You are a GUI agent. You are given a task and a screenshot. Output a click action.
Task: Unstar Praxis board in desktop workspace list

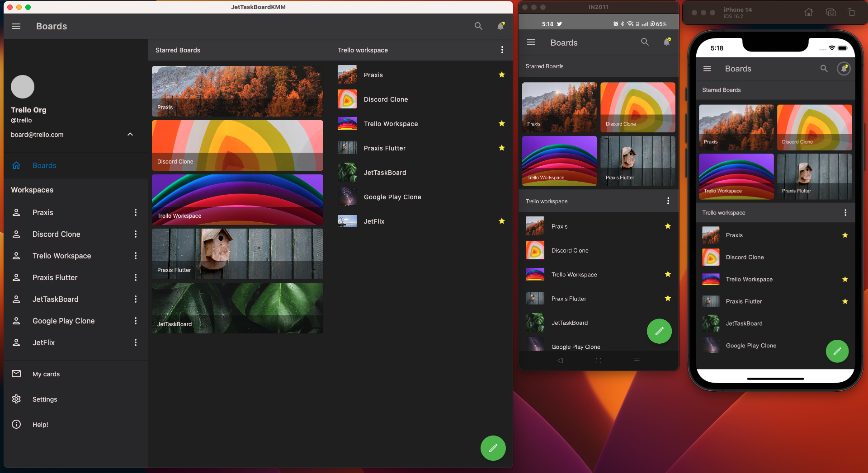(x=502, y=75)
